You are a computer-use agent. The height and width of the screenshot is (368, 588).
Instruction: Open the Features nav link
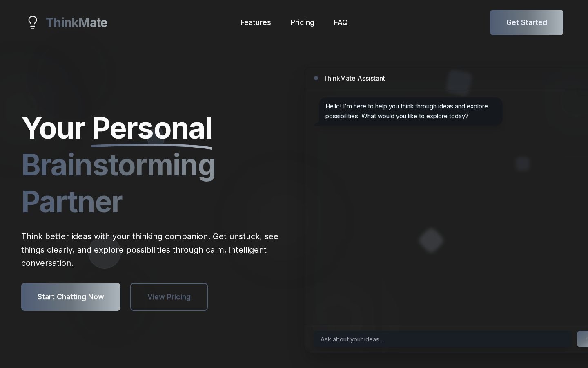256,22
